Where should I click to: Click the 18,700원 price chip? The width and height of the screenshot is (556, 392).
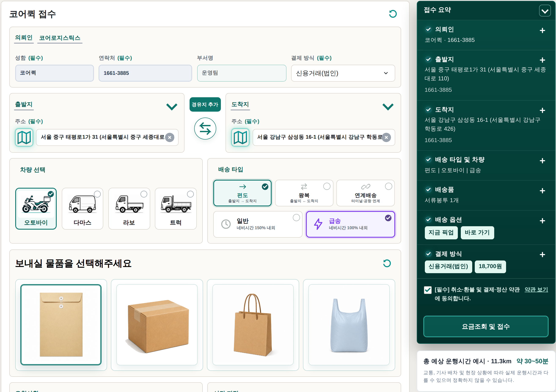click(490, 267)
